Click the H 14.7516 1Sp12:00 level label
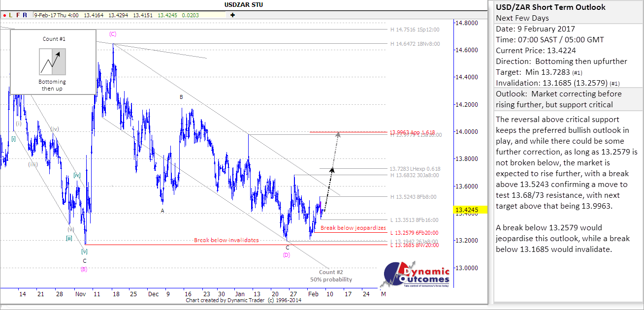 point(415,30)
